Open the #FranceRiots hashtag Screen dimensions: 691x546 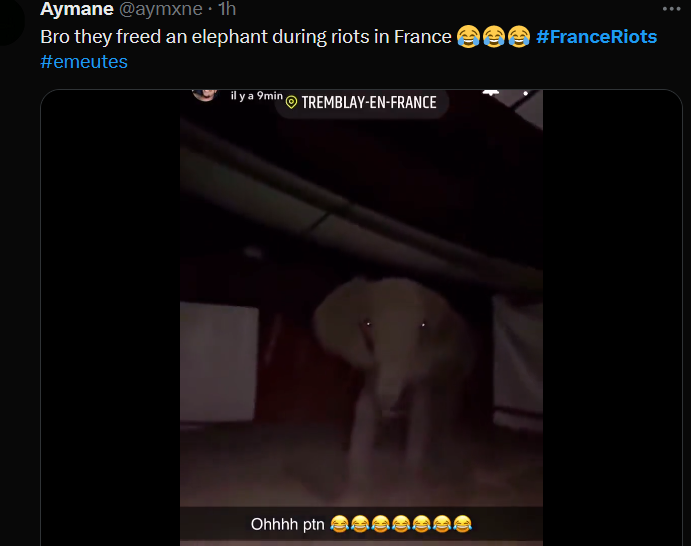tap(596, 37)
